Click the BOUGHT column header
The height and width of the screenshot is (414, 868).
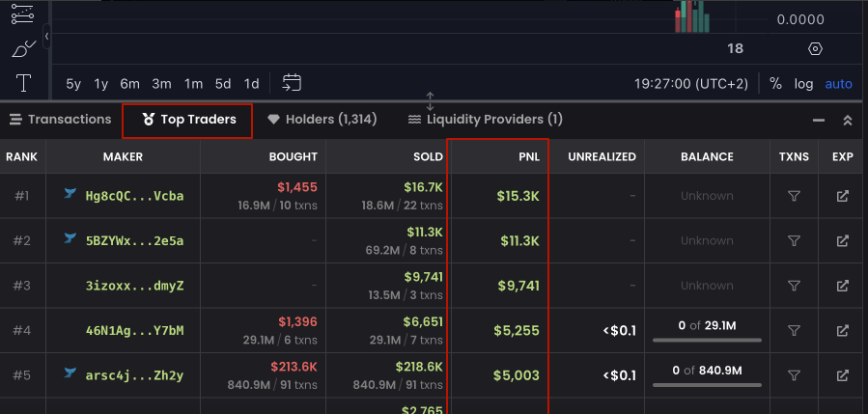293,157
